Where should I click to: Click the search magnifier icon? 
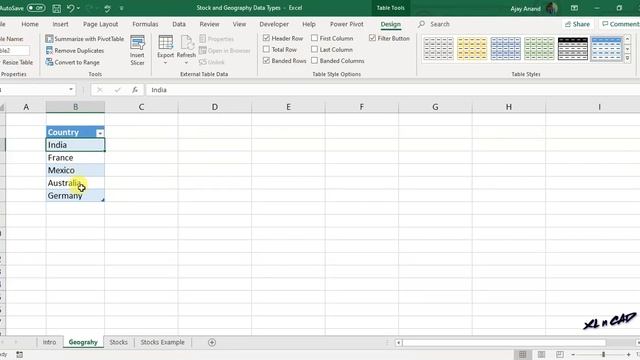pos(421,24)
